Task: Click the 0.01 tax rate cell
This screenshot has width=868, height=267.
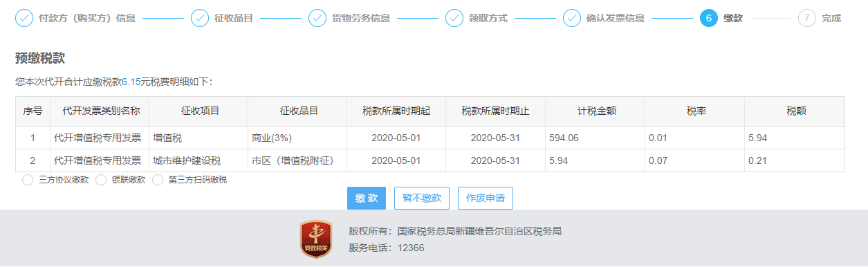Action: coord(695,138)
